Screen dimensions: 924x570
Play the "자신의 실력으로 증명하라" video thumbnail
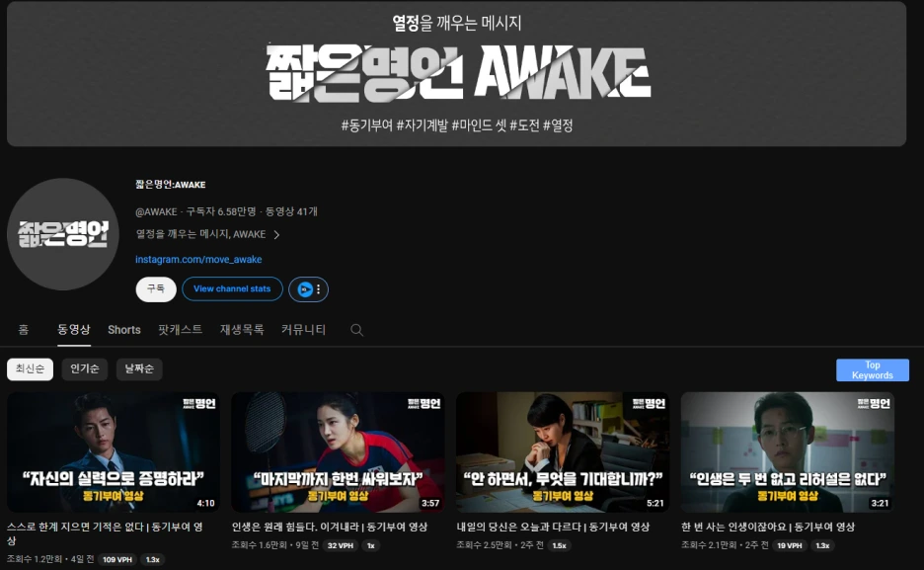(114, 452)
